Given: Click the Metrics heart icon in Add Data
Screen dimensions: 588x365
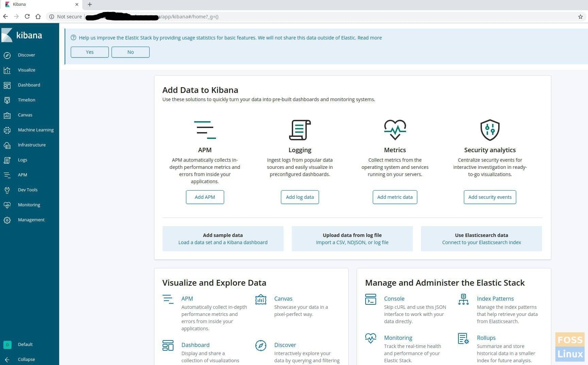Looking at the screenshot, I should 395,130.
